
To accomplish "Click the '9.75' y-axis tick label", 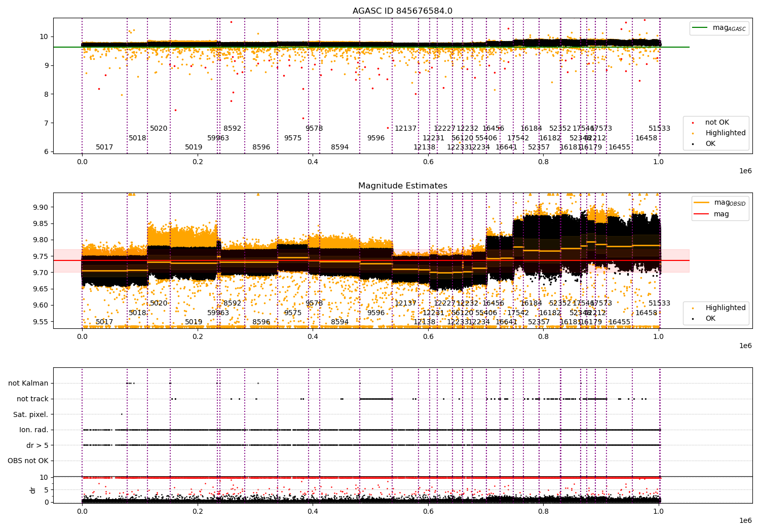I will pos(41,256).
